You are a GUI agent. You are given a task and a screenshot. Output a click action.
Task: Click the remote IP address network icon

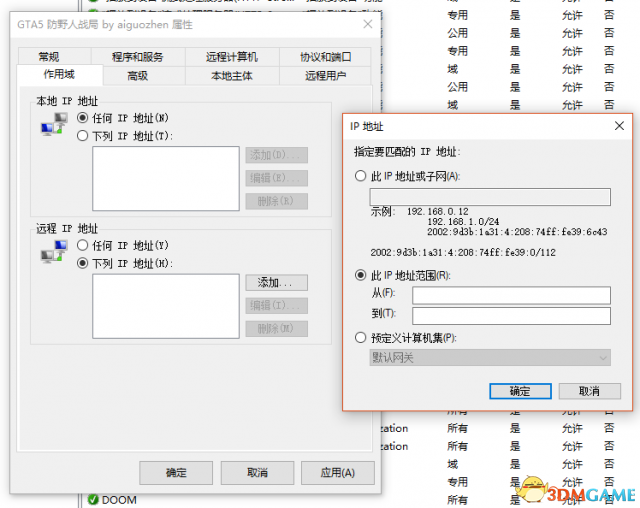(54, 252)
